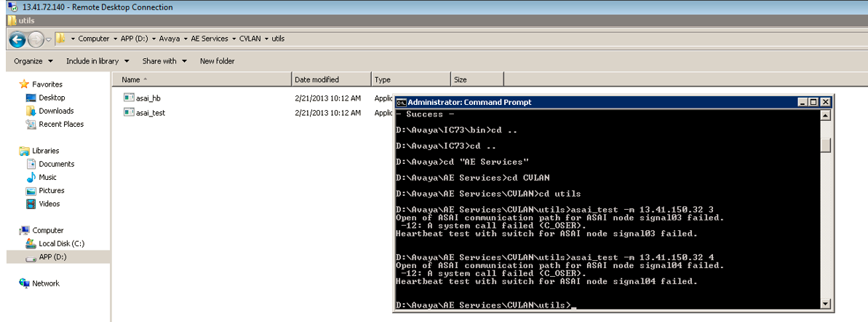Image resolution: width=868 pixels, height=322 pixels.
Task: Open the Desktop favorite in sidebar
Action: [52, 98]
